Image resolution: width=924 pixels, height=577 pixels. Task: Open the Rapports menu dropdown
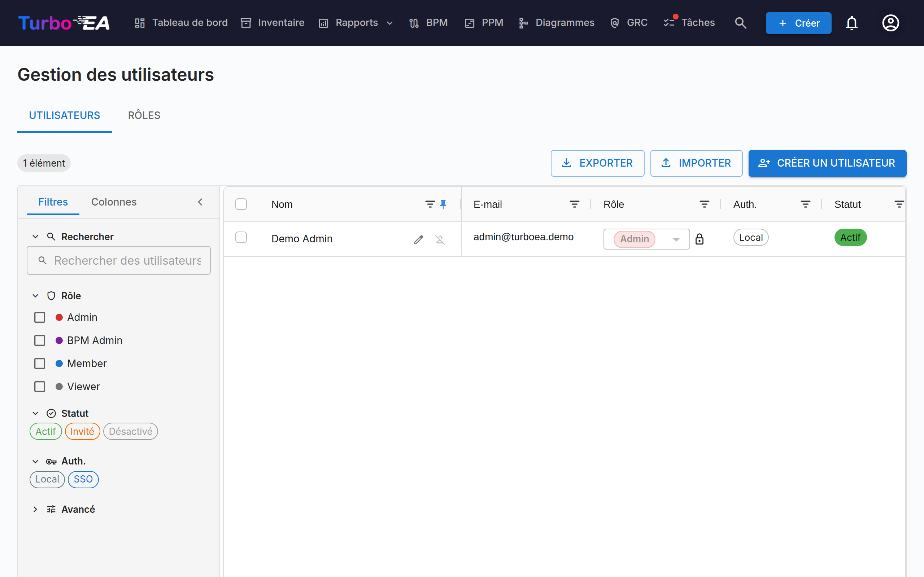(356, 23)
